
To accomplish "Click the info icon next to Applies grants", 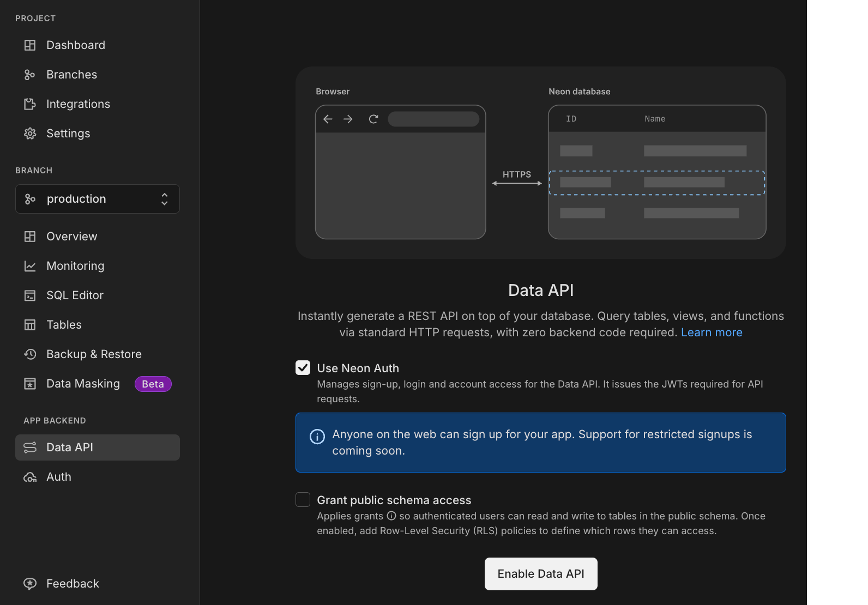I will pos(391,516).
